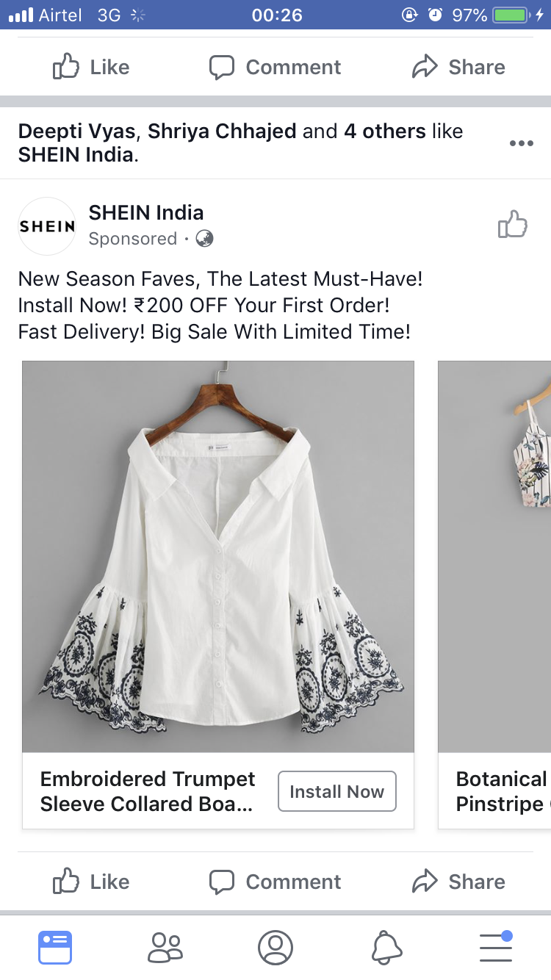
Task: Open Deepti Vyas profile link
Action: (76, 131)
